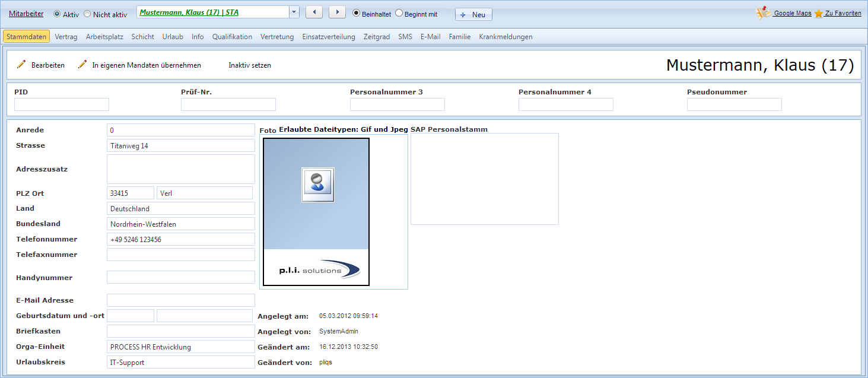Open the Arbeitsplatz tab

104,36
